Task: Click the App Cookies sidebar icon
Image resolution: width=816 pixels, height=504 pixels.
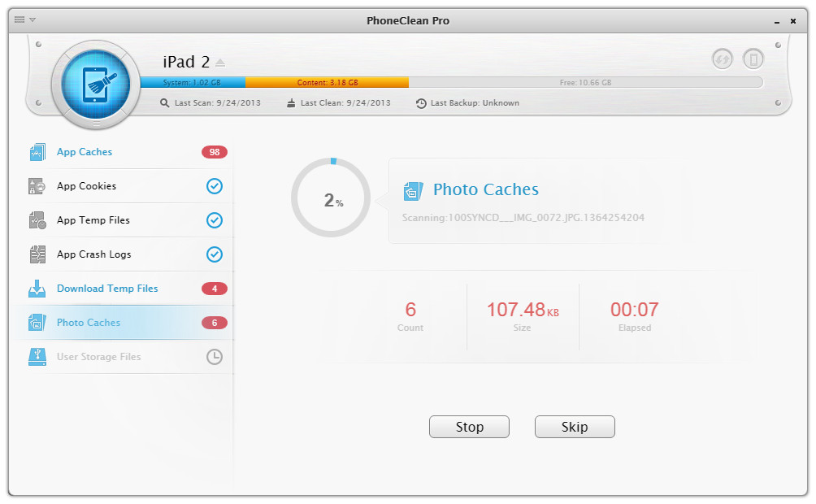Action: (37, 186)
